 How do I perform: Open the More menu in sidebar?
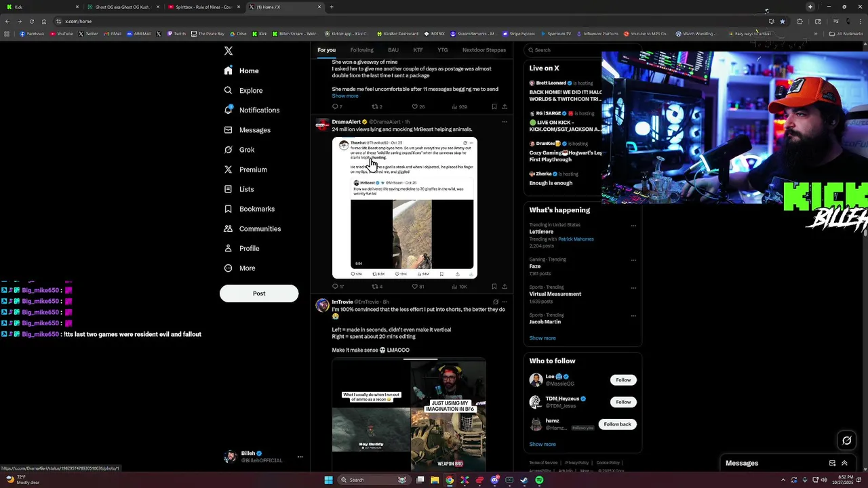coord(239,268)
